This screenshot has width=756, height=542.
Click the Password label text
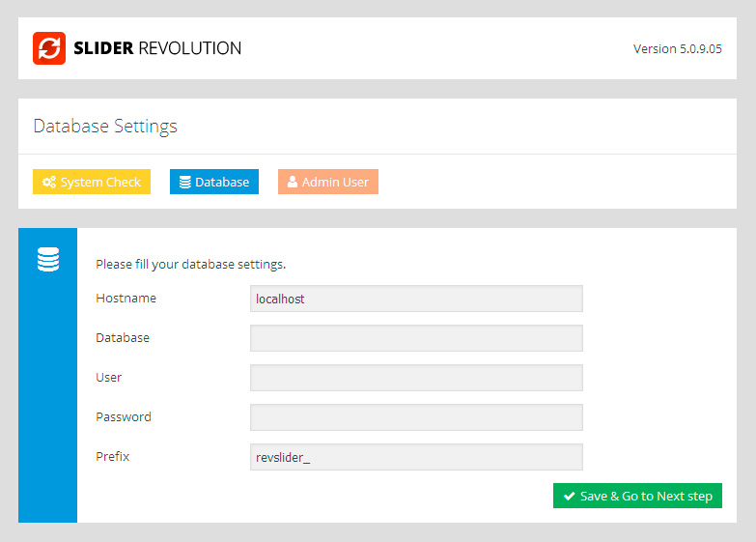[124, 417]
